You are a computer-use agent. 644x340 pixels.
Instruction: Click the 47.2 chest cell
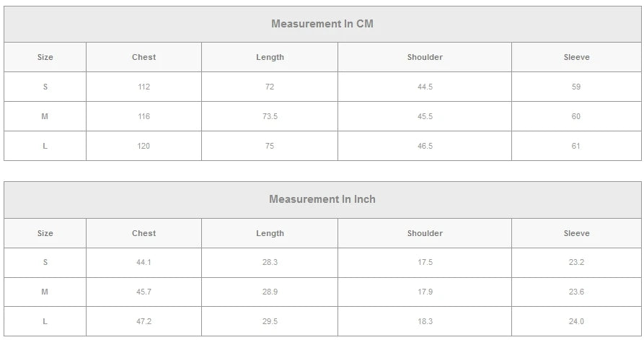[x=144, y=321]
